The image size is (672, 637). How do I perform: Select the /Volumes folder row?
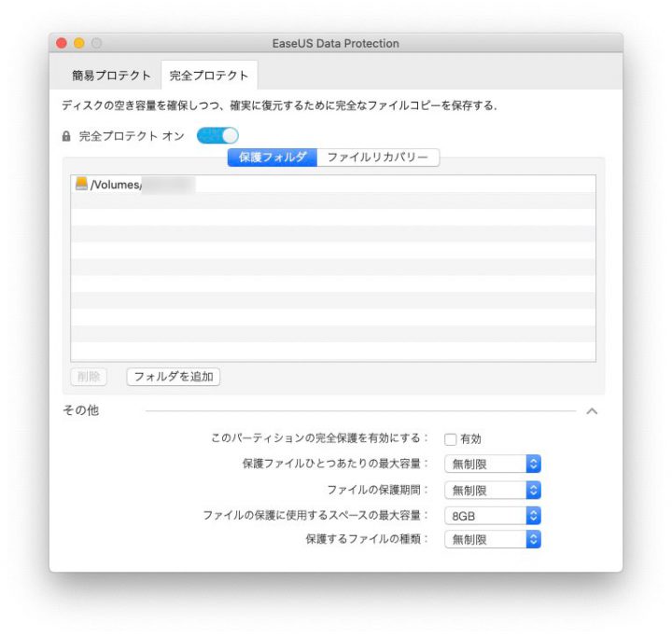point(333,185)
